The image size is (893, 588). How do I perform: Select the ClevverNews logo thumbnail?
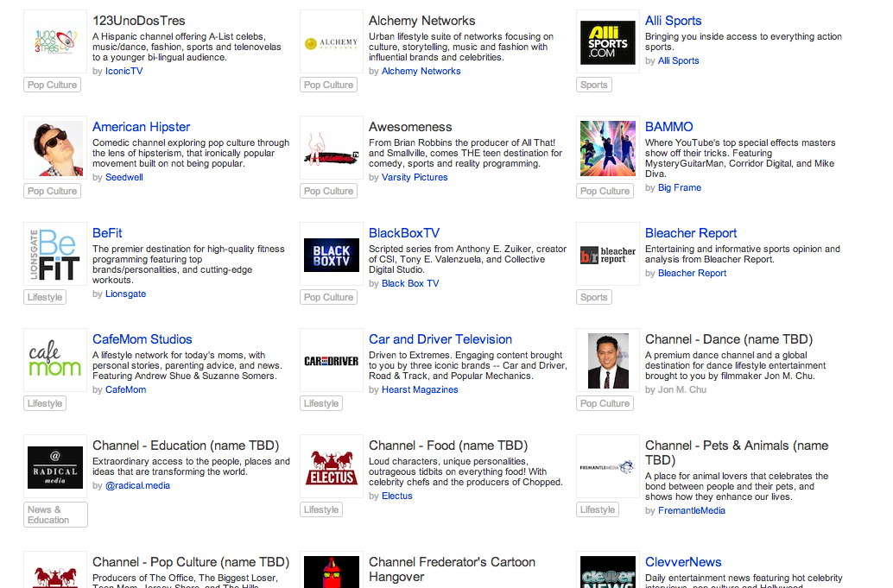(x=608, y=571)
